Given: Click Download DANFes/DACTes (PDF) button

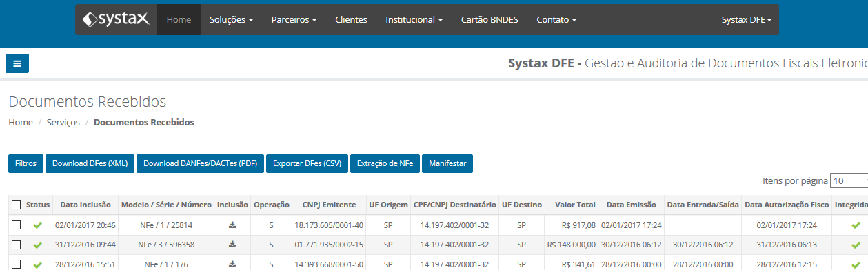Looking at the screenshot, I should (x=200, y=163).
